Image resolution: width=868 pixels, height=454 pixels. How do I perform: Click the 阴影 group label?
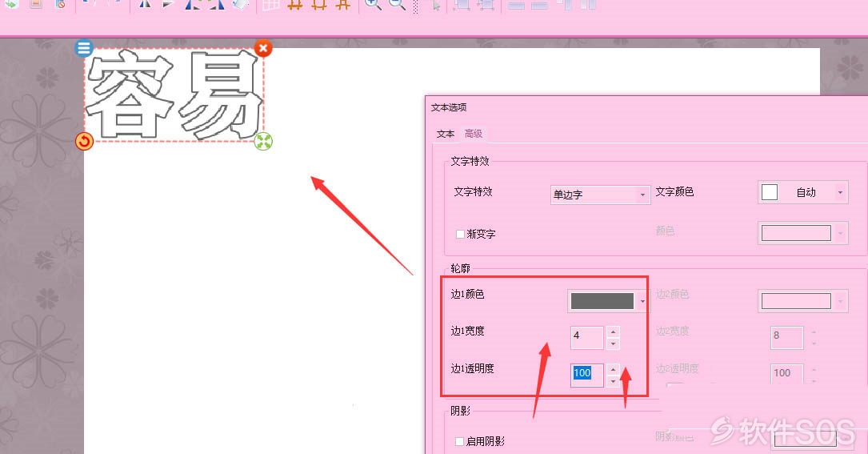tap(461, 411)
